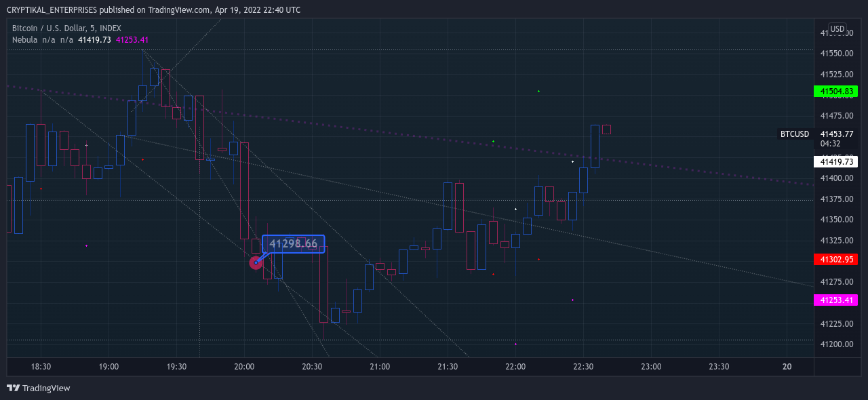Click the Bitcoin / U.S. Dollar chart title
Viewport: 868px width, 400px height.
pos(66,28)
